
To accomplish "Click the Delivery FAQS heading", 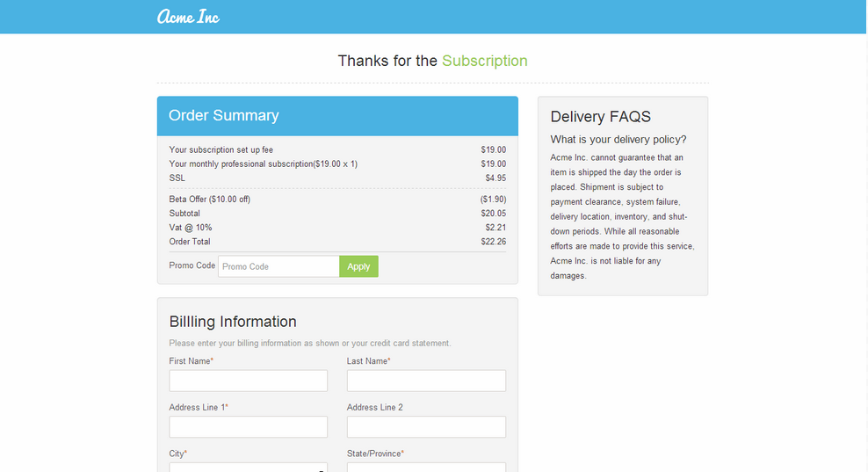I will (x=600, y=117).
